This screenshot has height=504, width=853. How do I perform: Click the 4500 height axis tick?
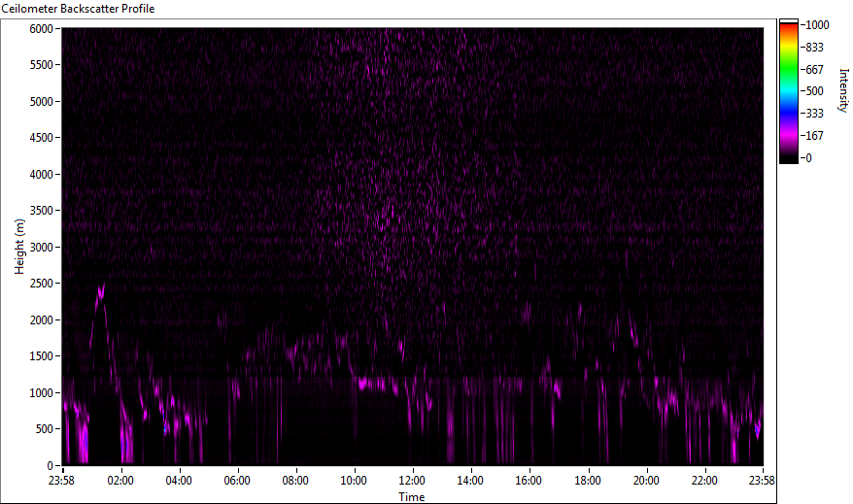[x=42, y=138]
